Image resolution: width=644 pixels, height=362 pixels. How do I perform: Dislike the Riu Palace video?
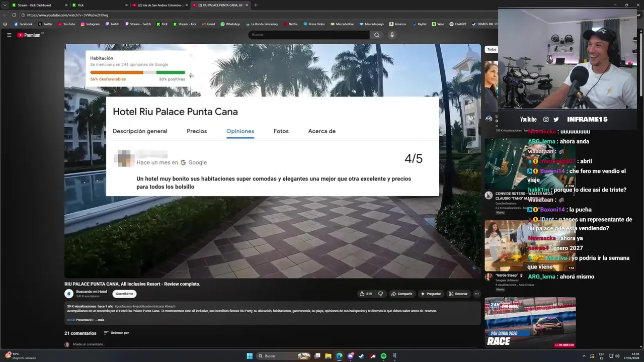click(x=380, y=294)
